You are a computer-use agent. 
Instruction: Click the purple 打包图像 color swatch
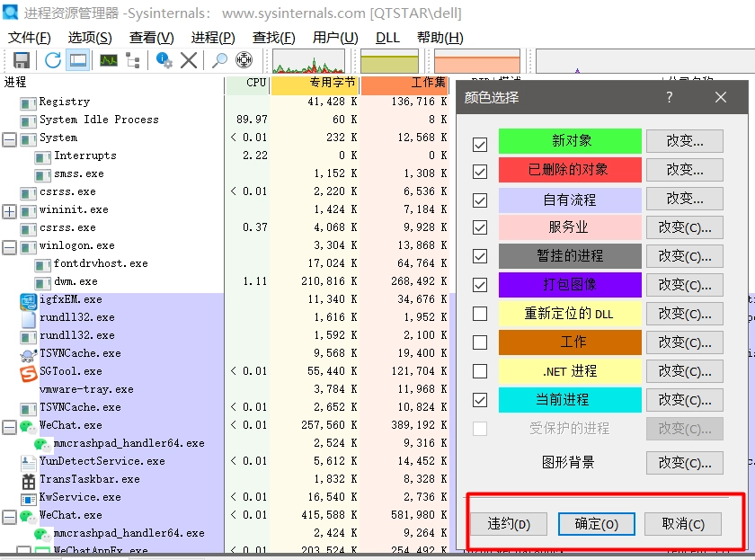coord(570,285)
